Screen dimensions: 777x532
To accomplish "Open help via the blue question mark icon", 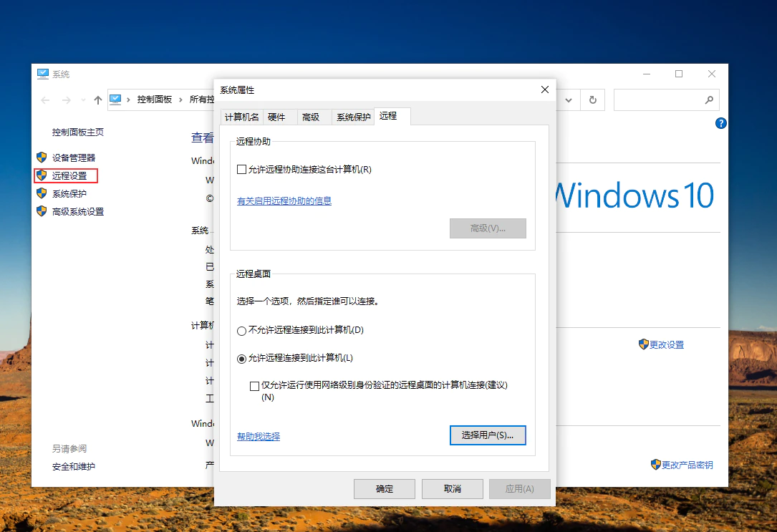I will [720, 123].
